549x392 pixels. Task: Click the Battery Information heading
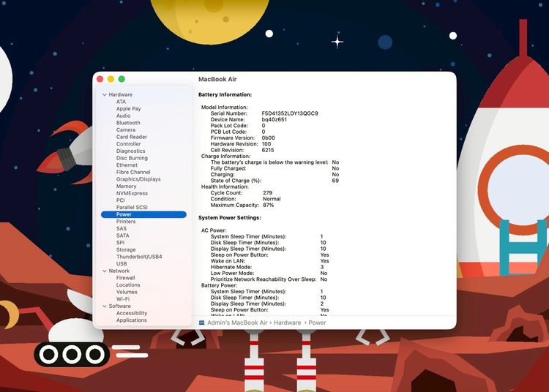tap(225, 95)
